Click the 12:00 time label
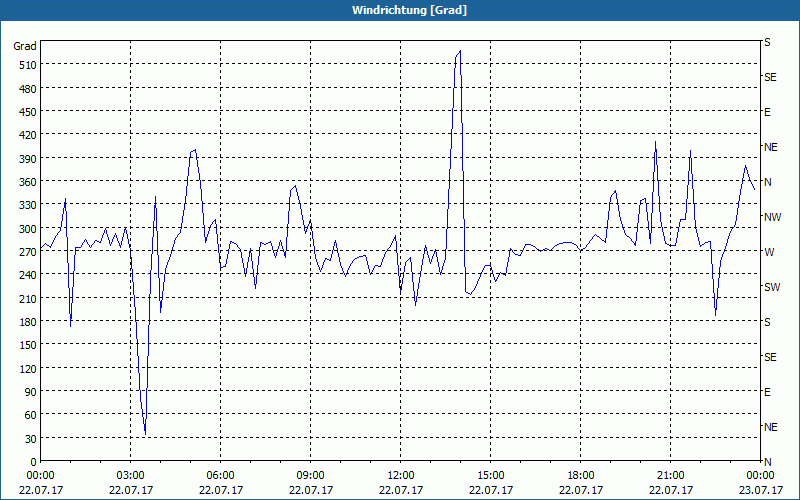 click(x=401, y=476)
